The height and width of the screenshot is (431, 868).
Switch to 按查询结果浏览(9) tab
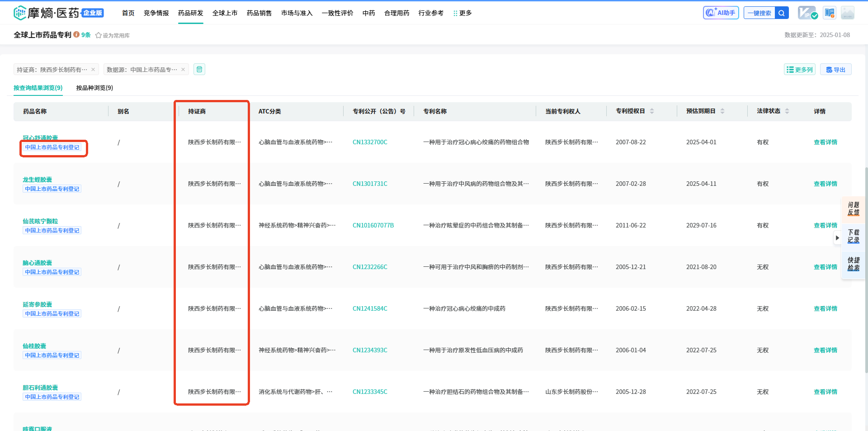(38, 88)
